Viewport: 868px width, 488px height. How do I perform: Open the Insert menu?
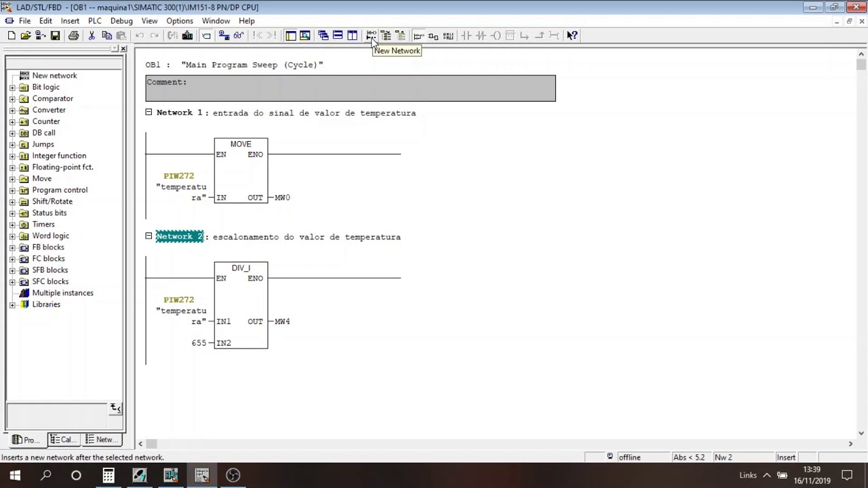pos(70,21)
